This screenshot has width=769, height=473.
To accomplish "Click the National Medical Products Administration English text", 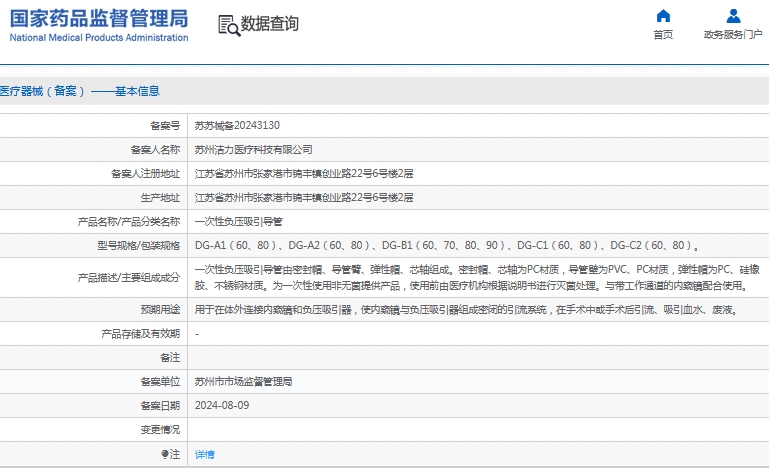I will point(99,37).
